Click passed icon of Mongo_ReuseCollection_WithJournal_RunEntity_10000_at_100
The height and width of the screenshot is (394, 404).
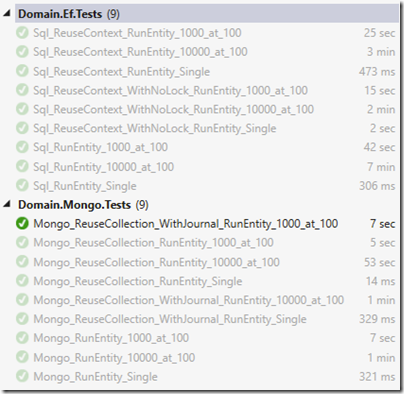(x=22, y=300)
